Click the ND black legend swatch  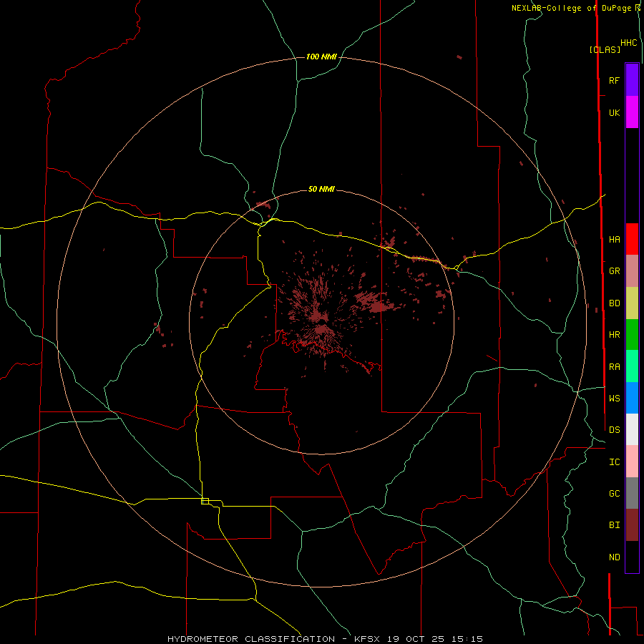point(632,557)
